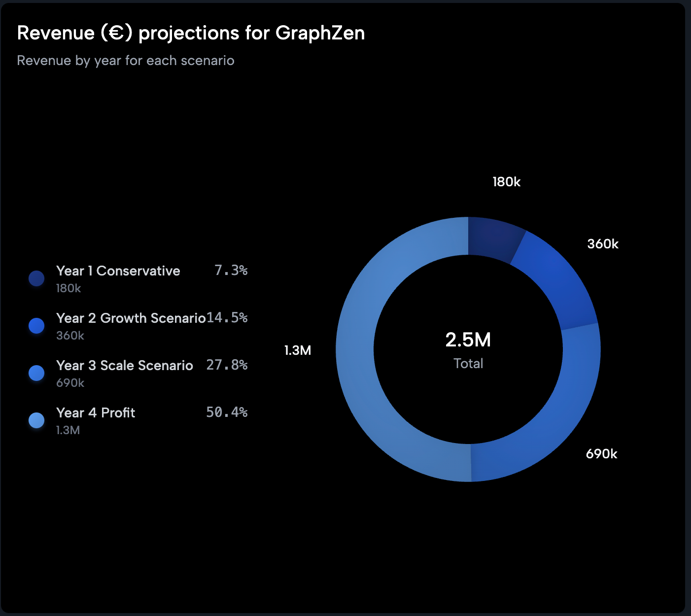Click the chart title mentioning GraphZen

coord(191,33)
